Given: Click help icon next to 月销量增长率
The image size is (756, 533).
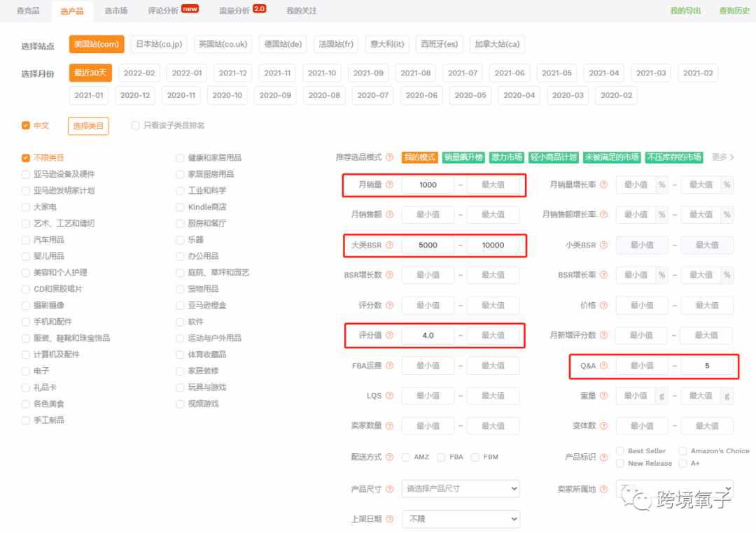Looking at the screenshot, I should click(603, 185).
